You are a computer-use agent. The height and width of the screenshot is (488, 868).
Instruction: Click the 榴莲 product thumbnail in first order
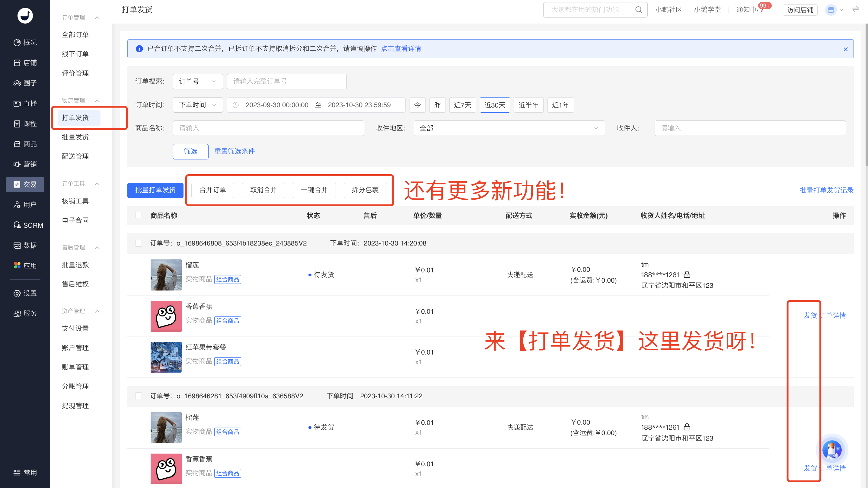(166, 275)
